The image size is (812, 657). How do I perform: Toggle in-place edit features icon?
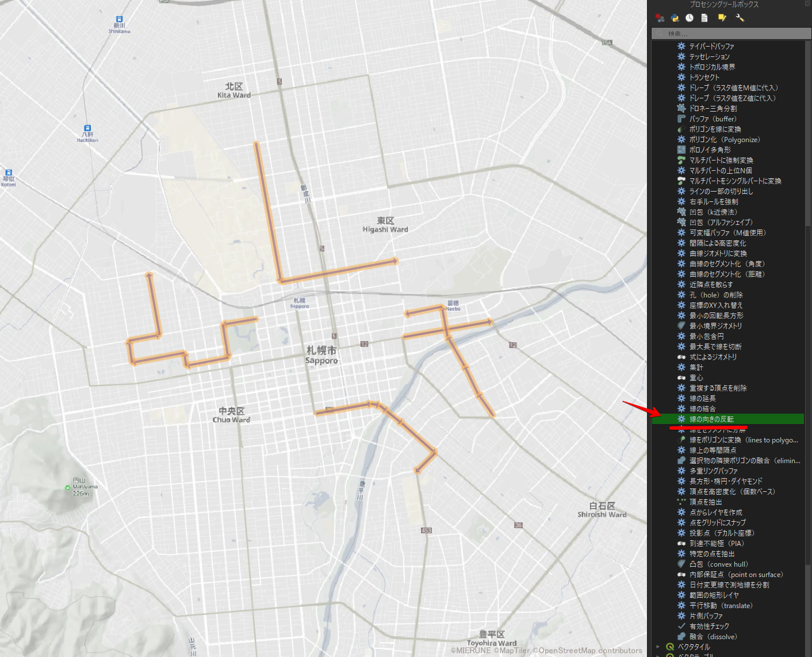[722, 18]
